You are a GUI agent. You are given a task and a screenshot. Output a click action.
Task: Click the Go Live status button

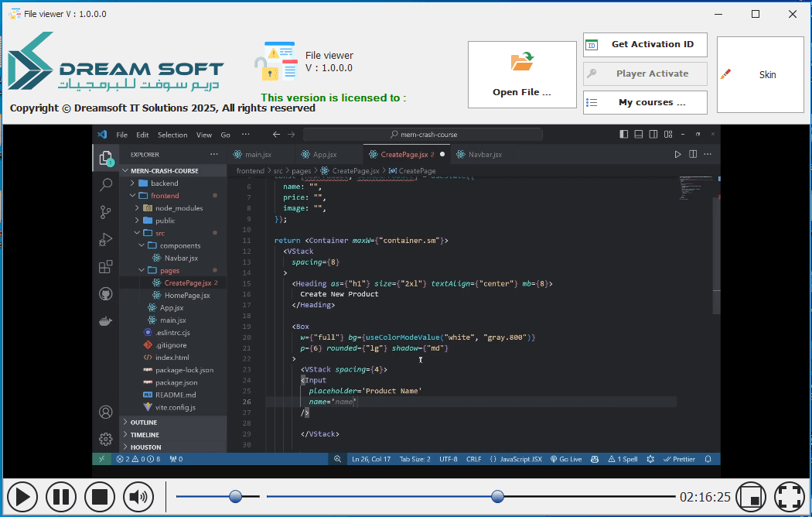click(566, 459)
